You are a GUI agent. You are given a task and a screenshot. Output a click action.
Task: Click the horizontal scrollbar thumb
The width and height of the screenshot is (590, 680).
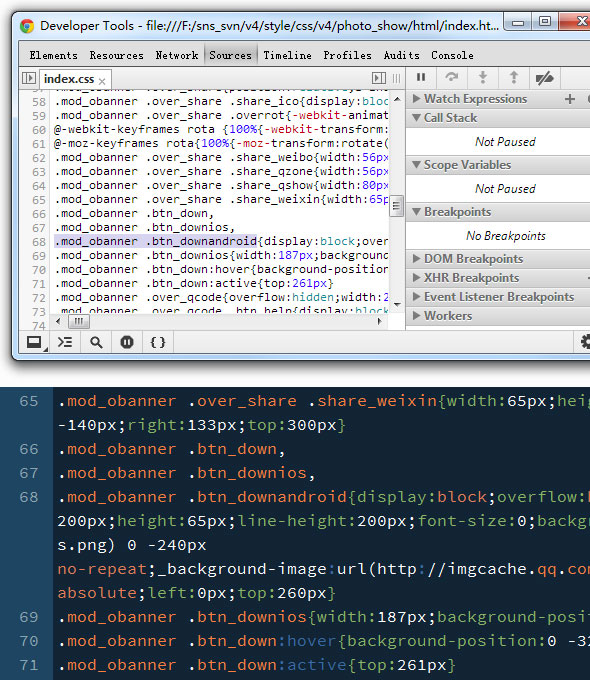[79, 321]
